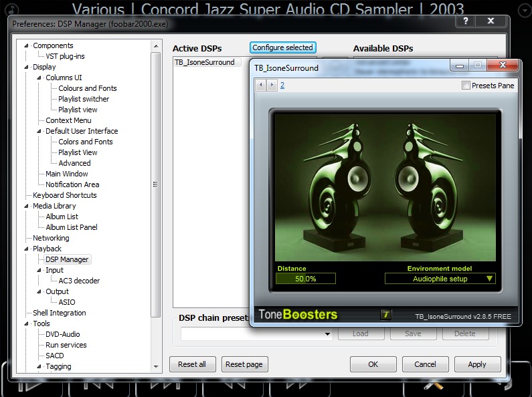
Task: Open the Run services page
Action: [x=66, y=345]
